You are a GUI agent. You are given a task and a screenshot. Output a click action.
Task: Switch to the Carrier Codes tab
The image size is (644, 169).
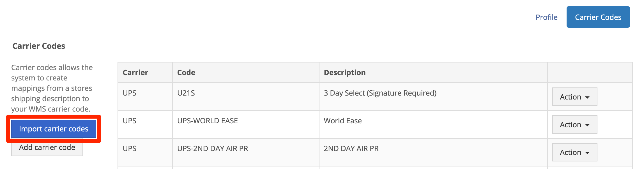(x=598, y=17)
